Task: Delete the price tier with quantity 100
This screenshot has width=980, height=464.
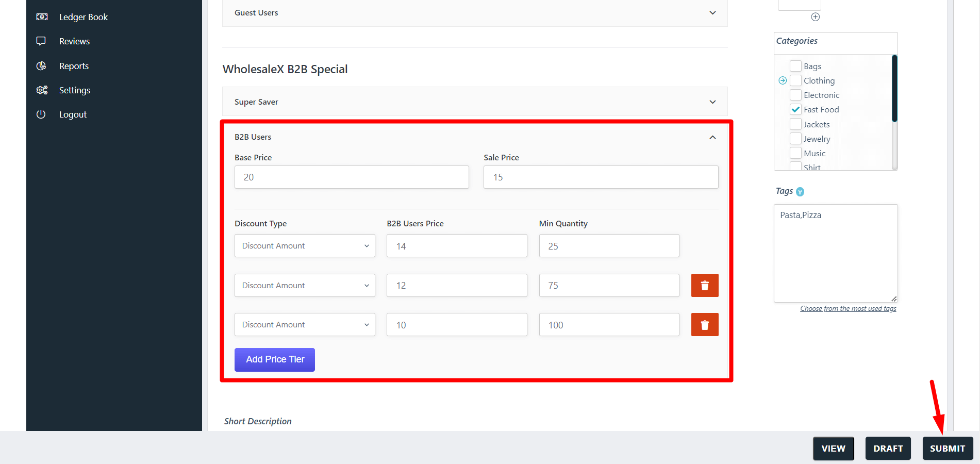Action: point(705,325)
